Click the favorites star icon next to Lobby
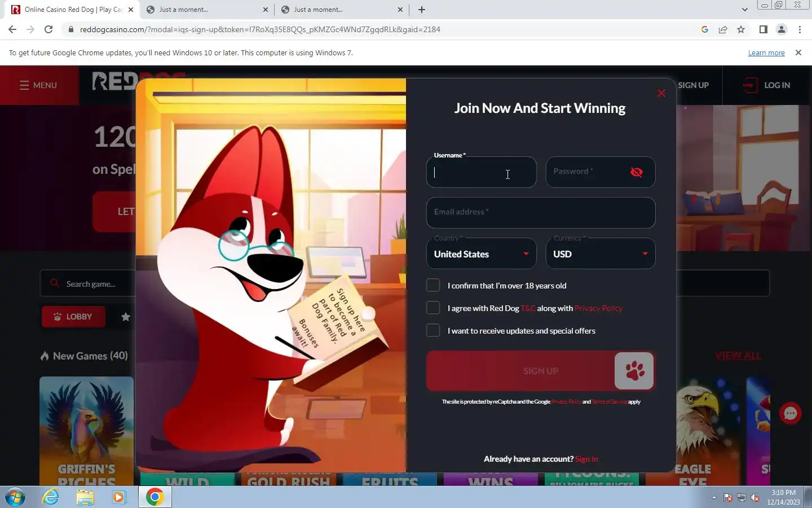This screenshot has width=812, height=508. [x=126, y=317]
